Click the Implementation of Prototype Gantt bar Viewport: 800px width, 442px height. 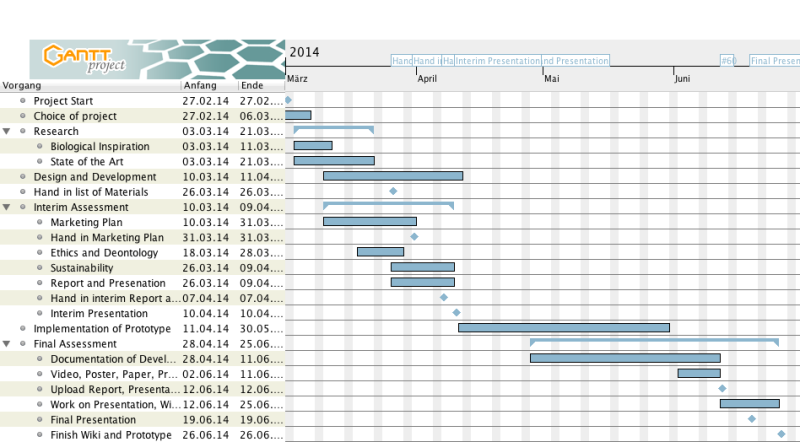click(563, 328)
